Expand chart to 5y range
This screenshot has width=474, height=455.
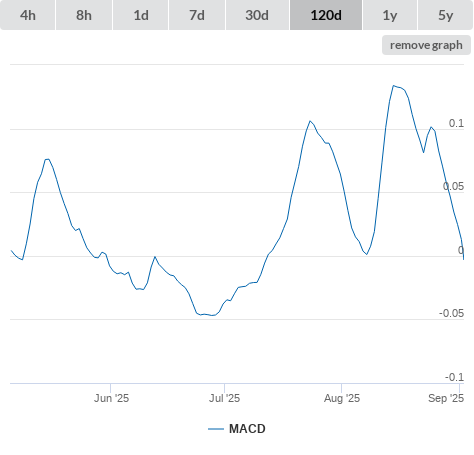click(445, 15)
